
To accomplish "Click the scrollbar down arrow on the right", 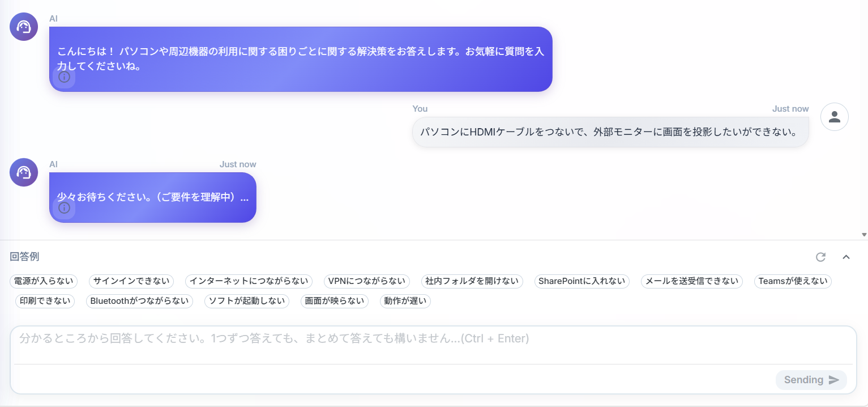I will tap(863, 234).
